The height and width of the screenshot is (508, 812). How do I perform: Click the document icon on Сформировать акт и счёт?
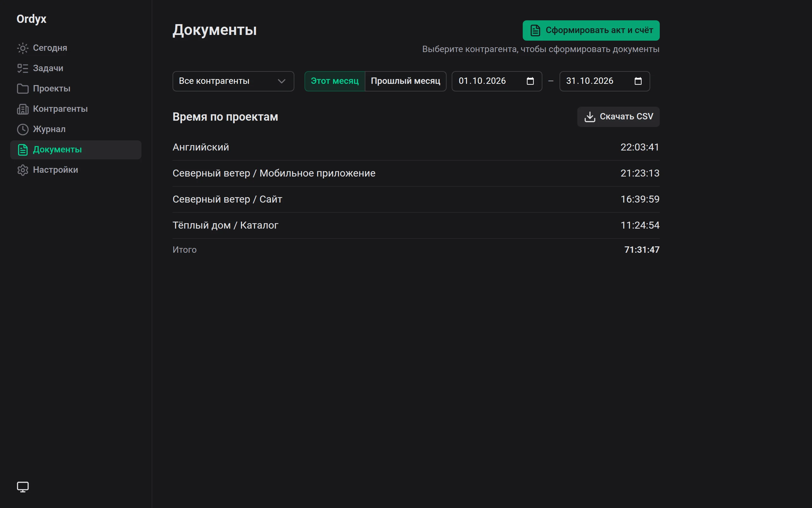pos(535,30)
